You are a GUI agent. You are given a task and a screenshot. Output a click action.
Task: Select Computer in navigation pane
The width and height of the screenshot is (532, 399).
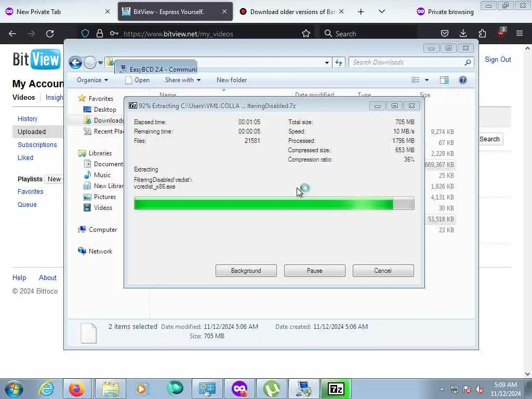pyautogui.click(x=98, y=230)
